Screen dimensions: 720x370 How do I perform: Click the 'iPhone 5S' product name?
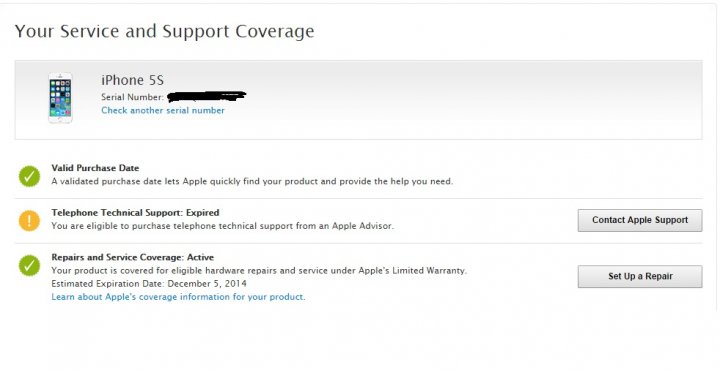pyautogui.click(x=132, y=80)
